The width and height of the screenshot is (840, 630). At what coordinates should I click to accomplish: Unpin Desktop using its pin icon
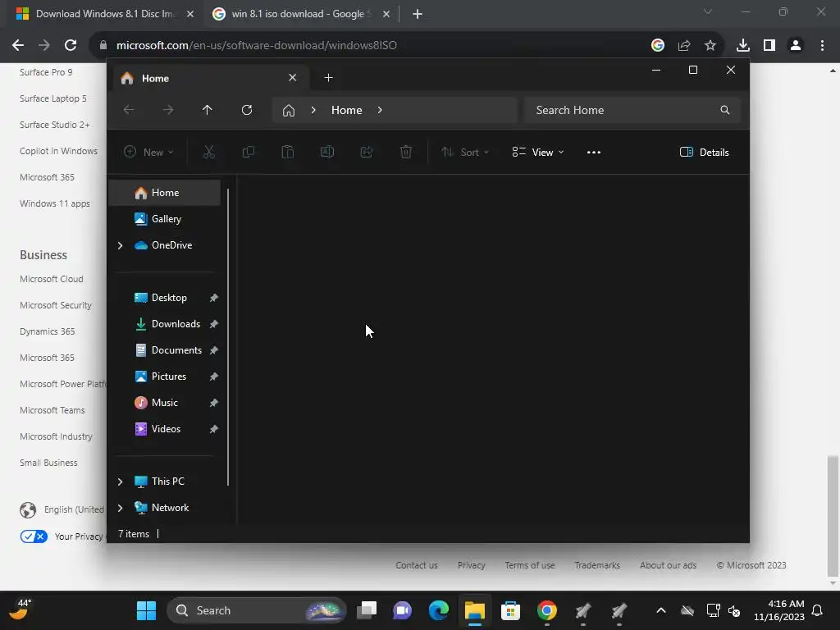click(x=214, y=298)
